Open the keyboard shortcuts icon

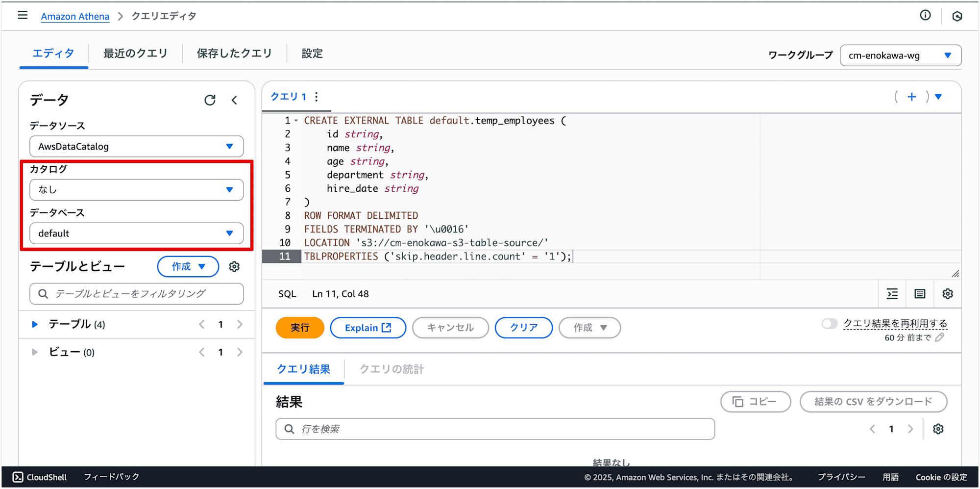tap(920, 294)
